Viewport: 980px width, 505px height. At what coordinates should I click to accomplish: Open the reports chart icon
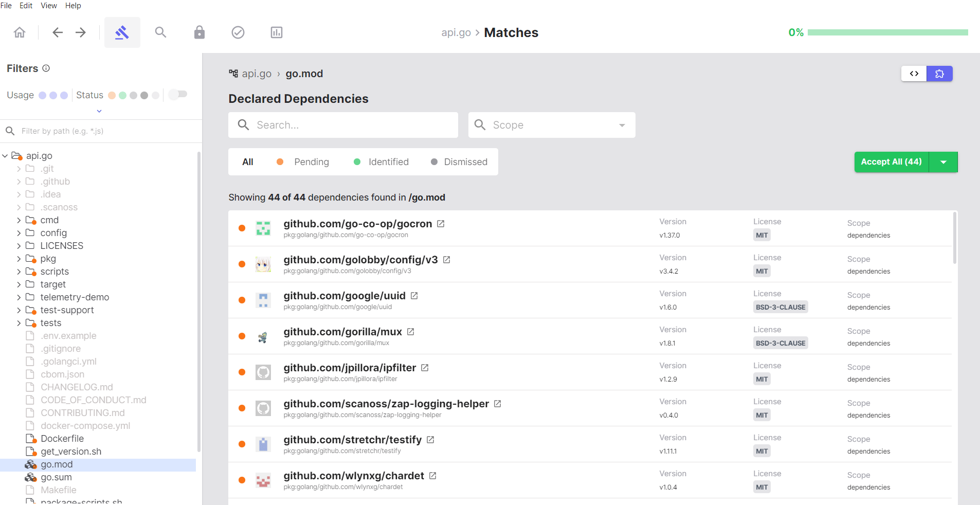[277, 32]
